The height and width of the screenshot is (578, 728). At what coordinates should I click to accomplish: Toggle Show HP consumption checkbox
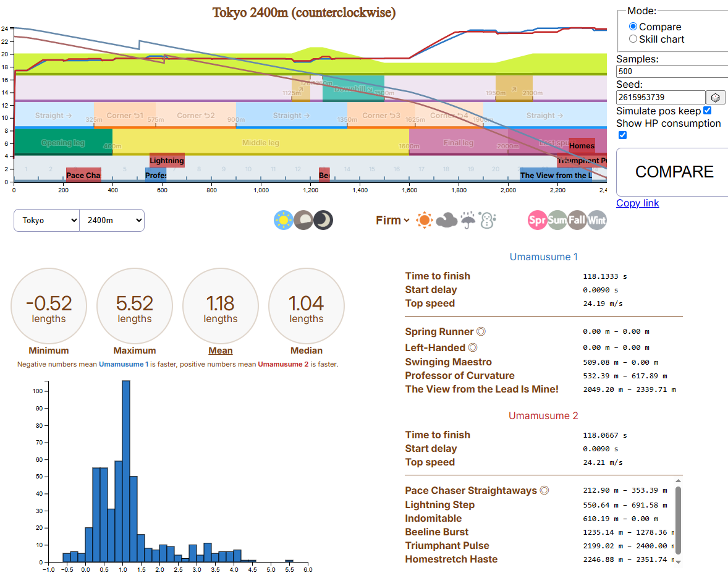pos(622,135)
